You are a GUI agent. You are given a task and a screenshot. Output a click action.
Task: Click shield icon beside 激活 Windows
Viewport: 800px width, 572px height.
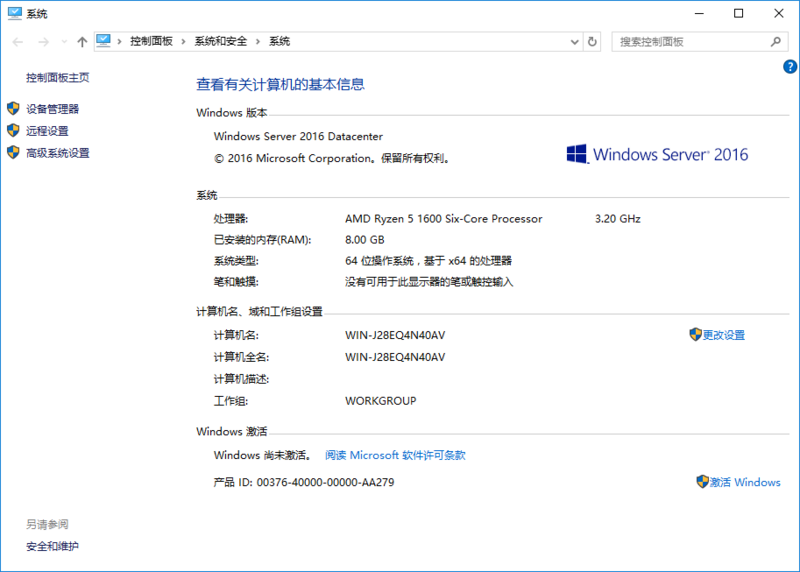pos(703,482)
